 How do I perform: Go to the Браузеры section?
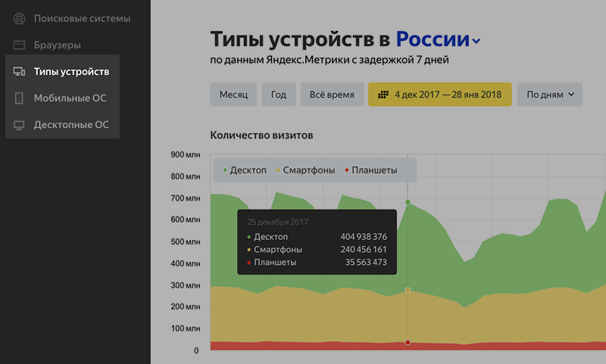tap(58, 45)
